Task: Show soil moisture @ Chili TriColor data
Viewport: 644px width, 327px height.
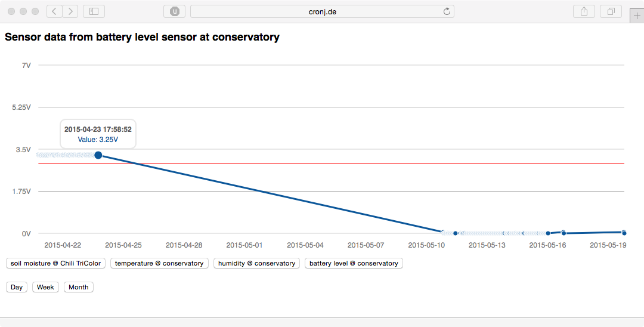Action: [56, 263]
